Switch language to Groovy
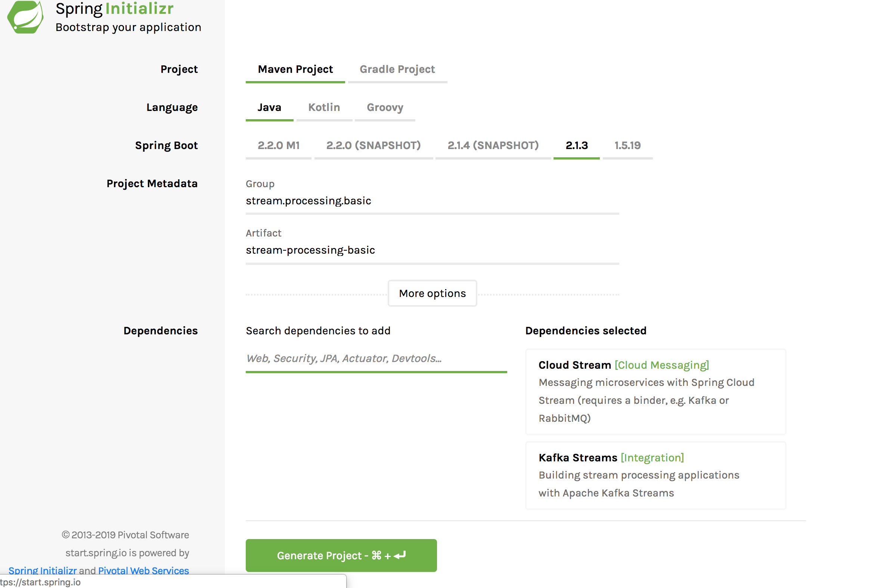871x588 pixels. (385, 108)
